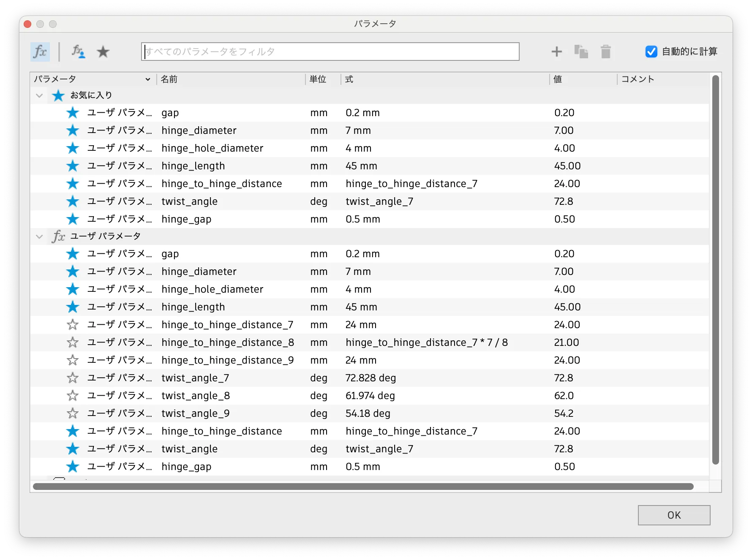Click the value "54.2"
The height and width of the screenshot is (560, 752).
click(x=564, y=413)
